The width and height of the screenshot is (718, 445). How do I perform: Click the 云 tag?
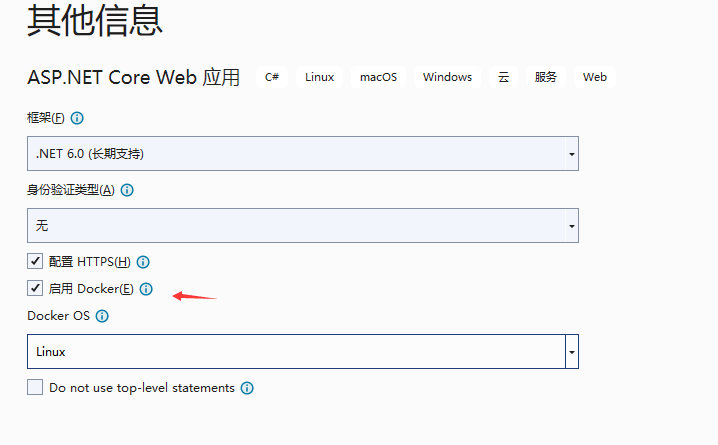(504, 77)
